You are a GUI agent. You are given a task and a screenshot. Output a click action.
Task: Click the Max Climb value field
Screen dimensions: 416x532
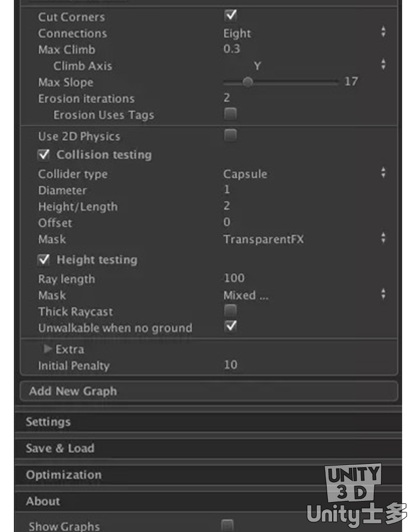click(305, 49)
